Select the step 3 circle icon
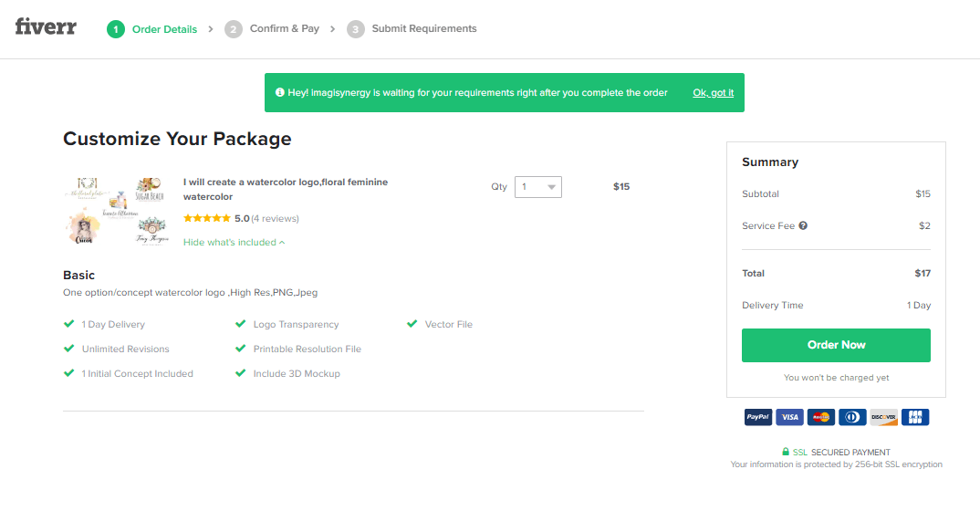The width and height of the screenshot is (980, 511). click(x=356, y=29)
